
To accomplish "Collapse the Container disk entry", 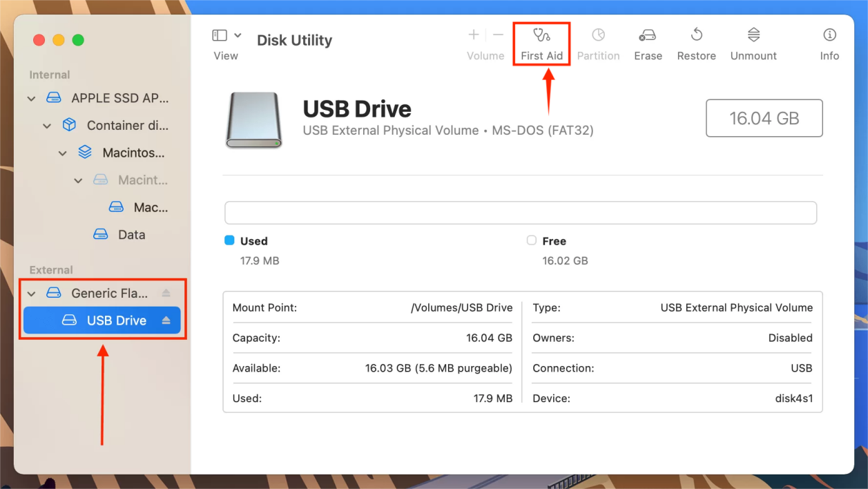I will (47, 125).
